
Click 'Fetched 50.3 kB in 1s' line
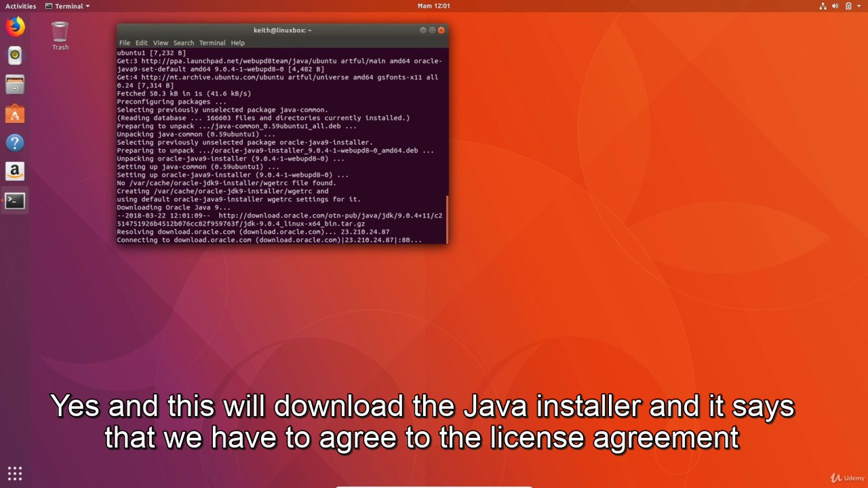184,94
